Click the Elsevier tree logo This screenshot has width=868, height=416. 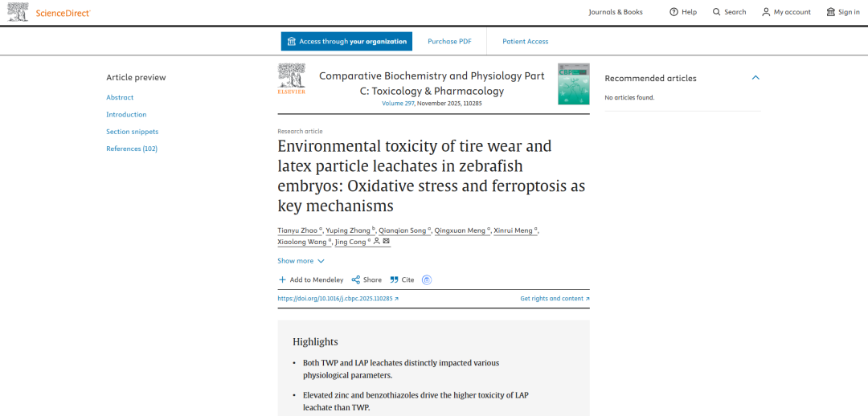pos(292,80)
